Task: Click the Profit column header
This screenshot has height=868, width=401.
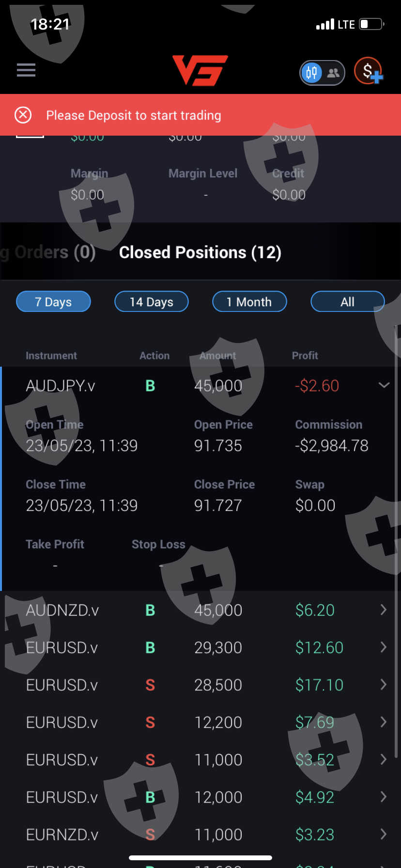Action: pos(305,356)
